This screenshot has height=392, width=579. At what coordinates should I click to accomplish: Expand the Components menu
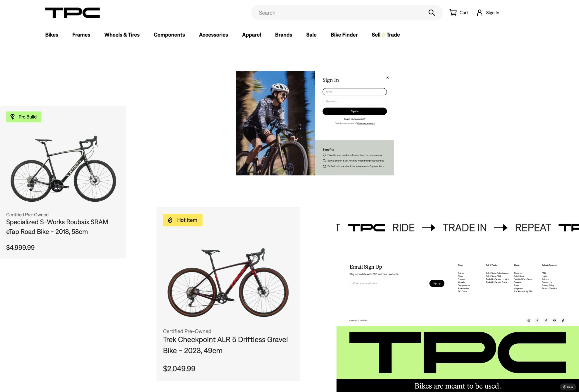169,35
